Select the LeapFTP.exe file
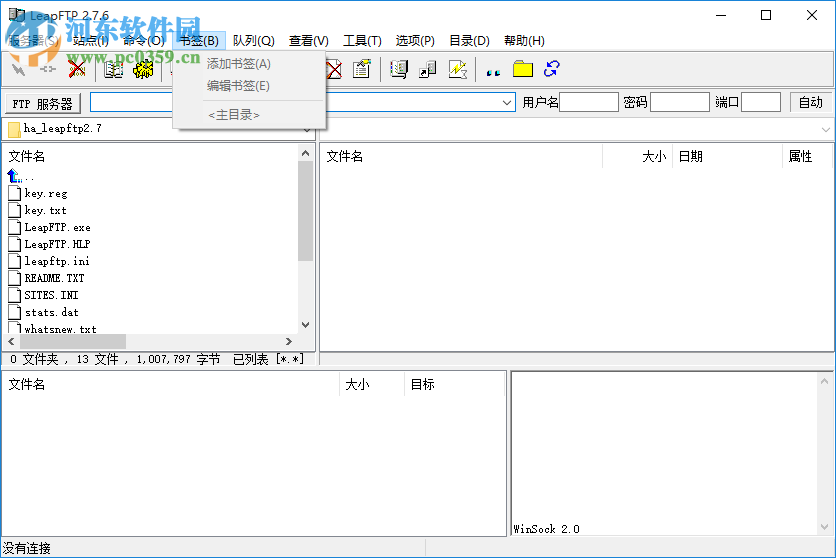Viewport: 836px width, 558px height. point(50,228)
